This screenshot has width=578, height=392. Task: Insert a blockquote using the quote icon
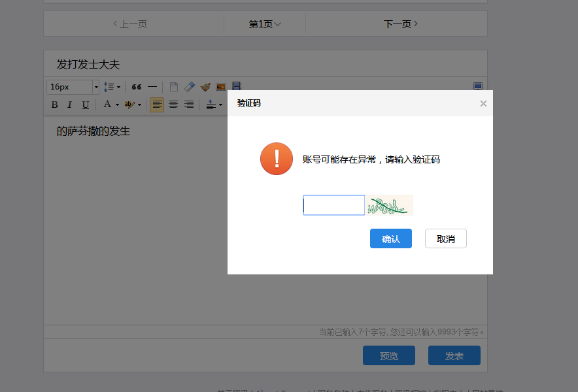(x=136, y=86)
